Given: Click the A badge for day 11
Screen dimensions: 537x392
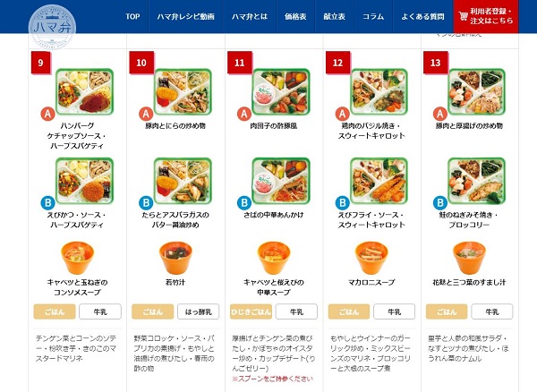Looking at the screenshot, I should pyautogui.click(x=244, y=114).
